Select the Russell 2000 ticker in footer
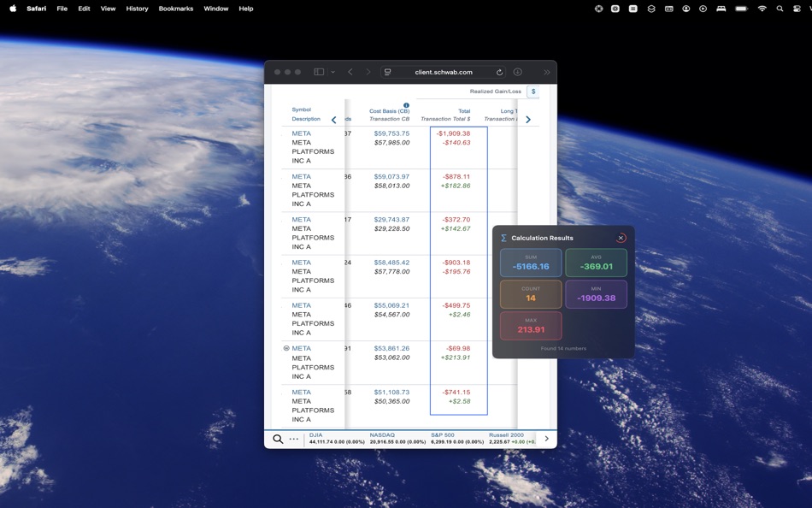 coord(512,439)
